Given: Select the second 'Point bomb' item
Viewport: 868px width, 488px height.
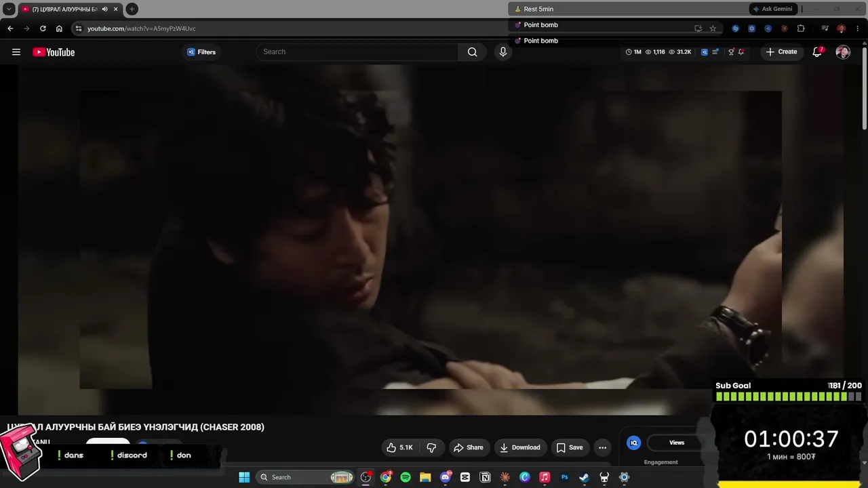Looking at the screenshot, I should coord(540,41).
